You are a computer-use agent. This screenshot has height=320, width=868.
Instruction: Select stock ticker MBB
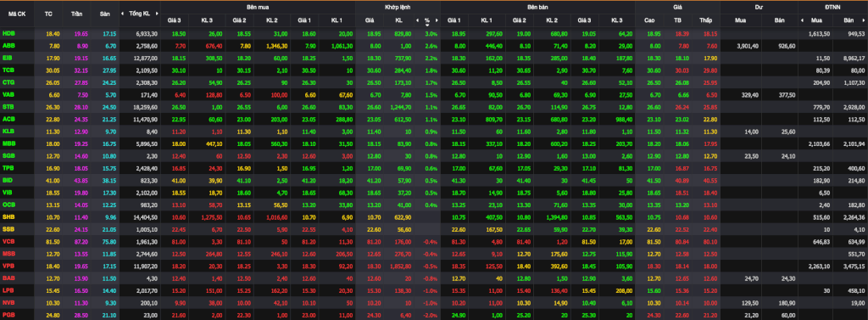point(8,143)
